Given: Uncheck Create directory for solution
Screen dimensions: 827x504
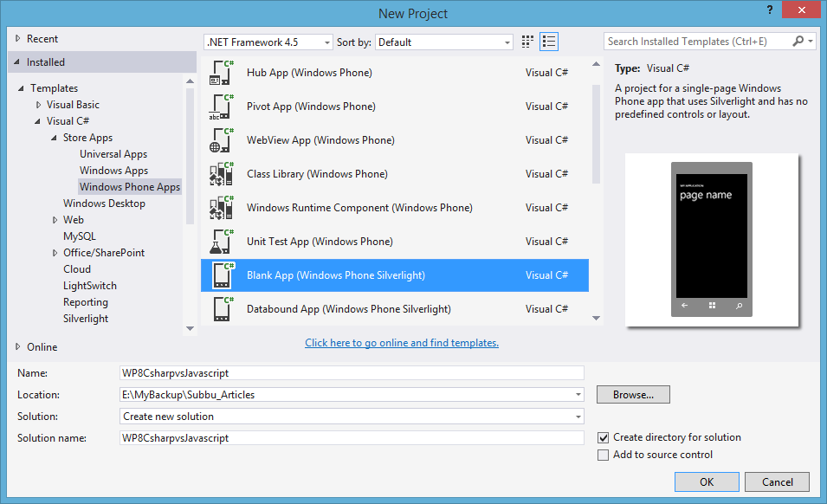Looking at the screenshot, I should pyautogui.click(x=603, y=437).
